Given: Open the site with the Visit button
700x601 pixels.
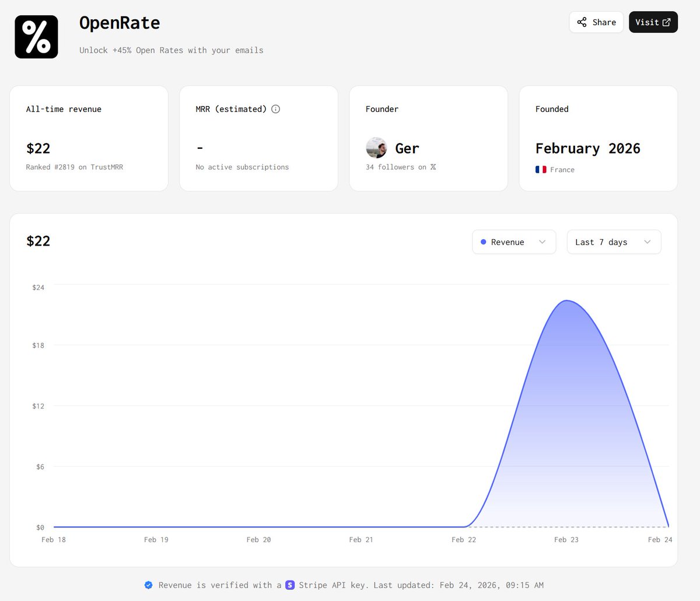Looking at the screenshot, I should 653,22.
